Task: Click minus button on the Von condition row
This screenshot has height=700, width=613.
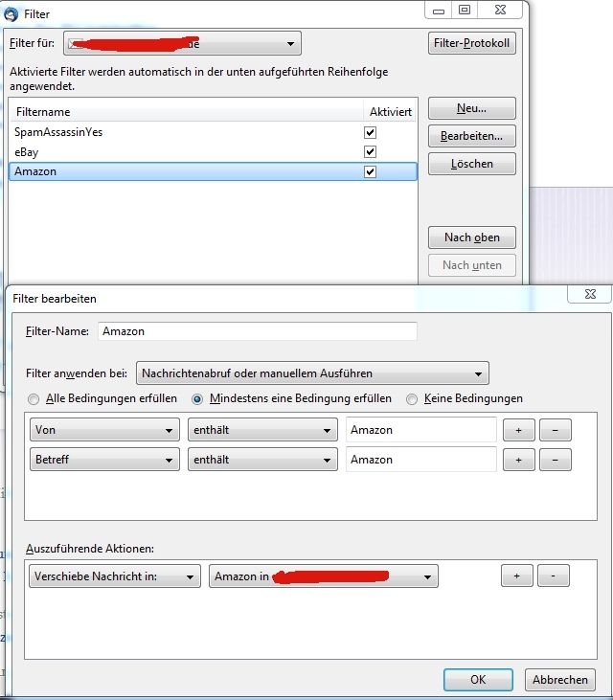Action: 555,430
